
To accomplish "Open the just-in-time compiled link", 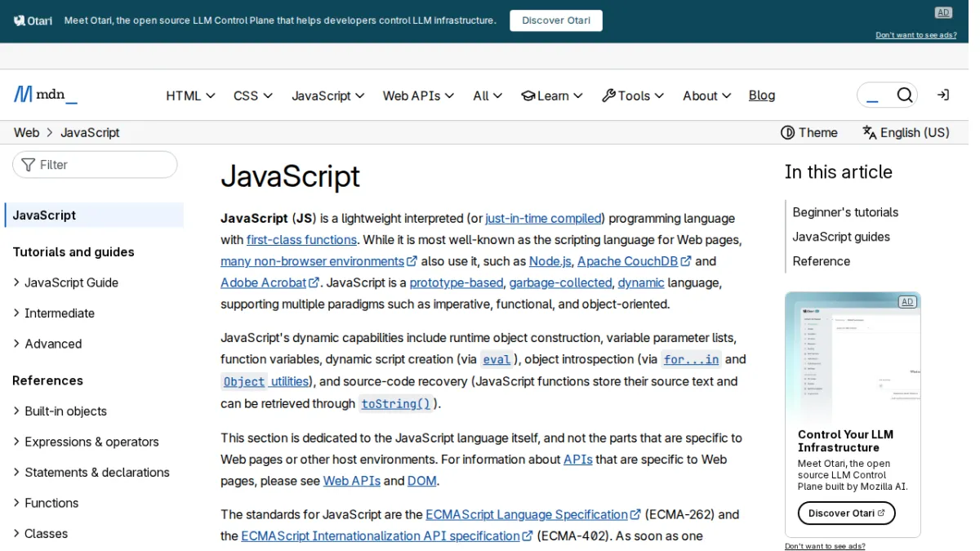I will [x=543, y=218].
